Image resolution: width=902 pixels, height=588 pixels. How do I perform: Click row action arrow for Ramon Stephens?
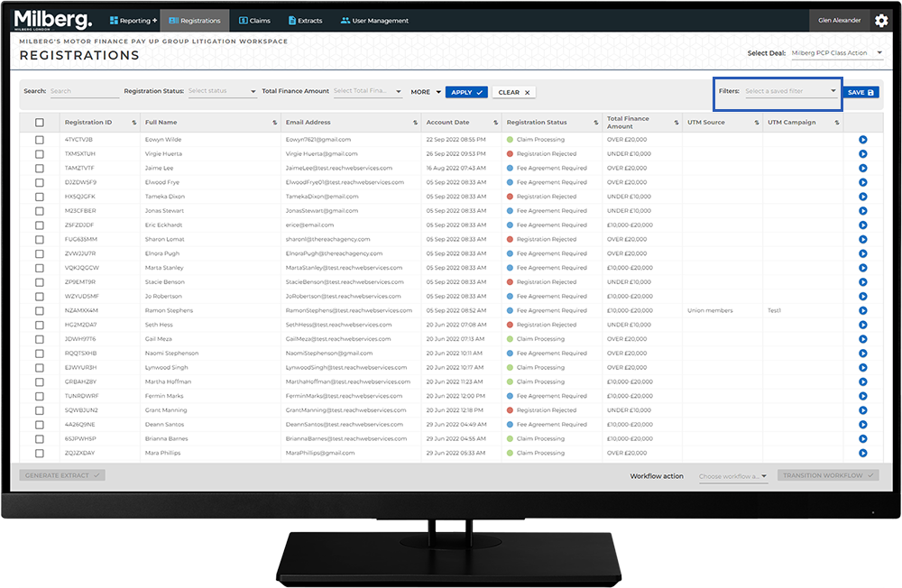[x=862, y=310]
